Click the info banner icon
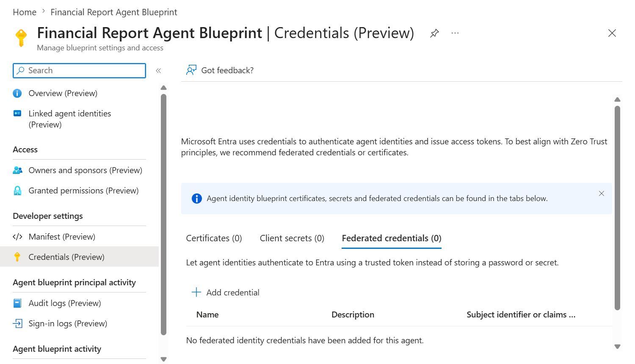 click(197, 199)
